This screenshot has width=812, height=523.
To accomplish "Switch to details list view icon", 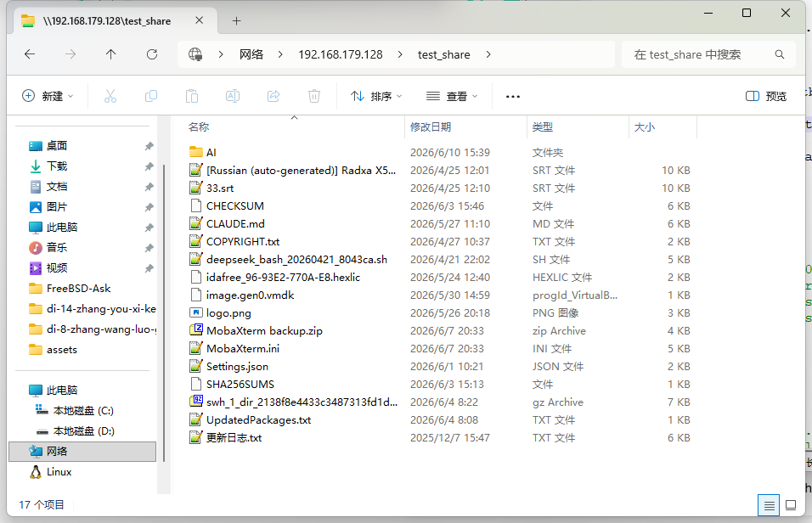I will (769, 505).
